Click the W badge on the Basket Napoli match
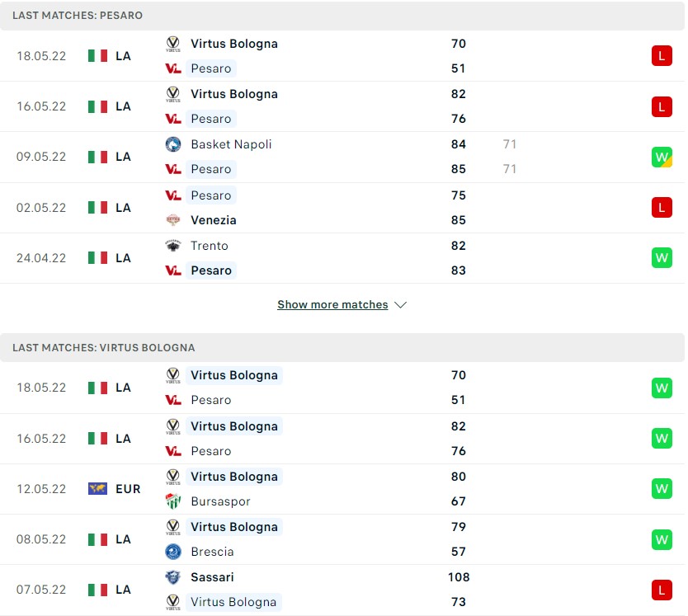The height and width of the screenshot is (616, 688). tap(661, 157)
